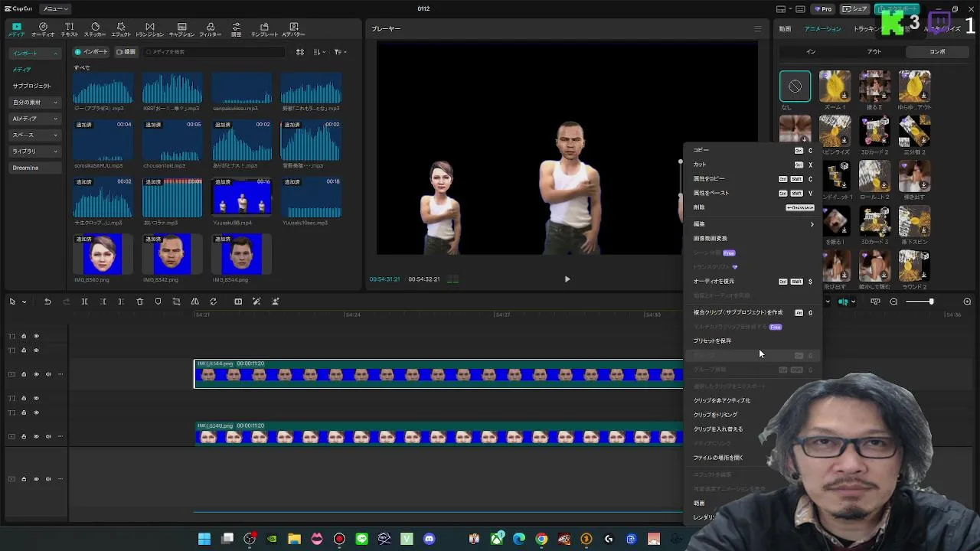Open the AIアバター tab

(x=294, y=30)
